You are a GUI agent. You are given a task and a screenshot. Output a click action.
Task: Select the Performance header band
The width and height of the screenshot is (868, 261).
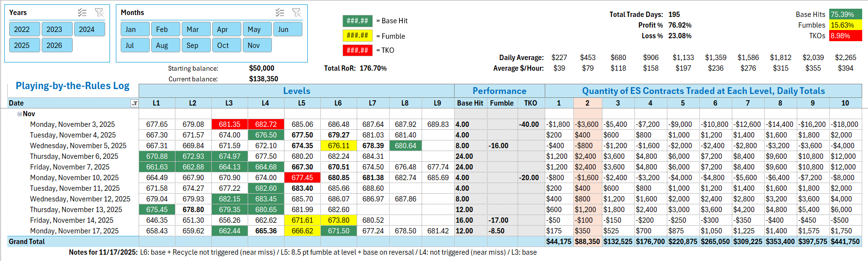click(x=499, y=91)
